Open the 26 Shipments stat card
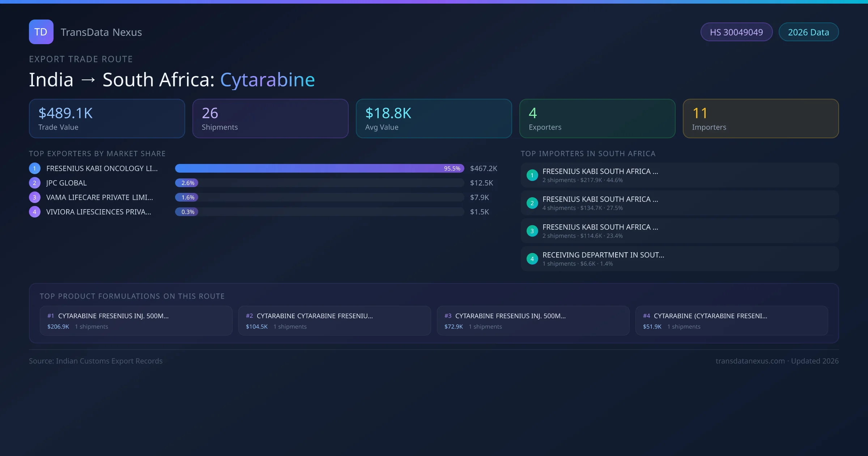Viewport: 868px width, 456px height. click(270, 118)
